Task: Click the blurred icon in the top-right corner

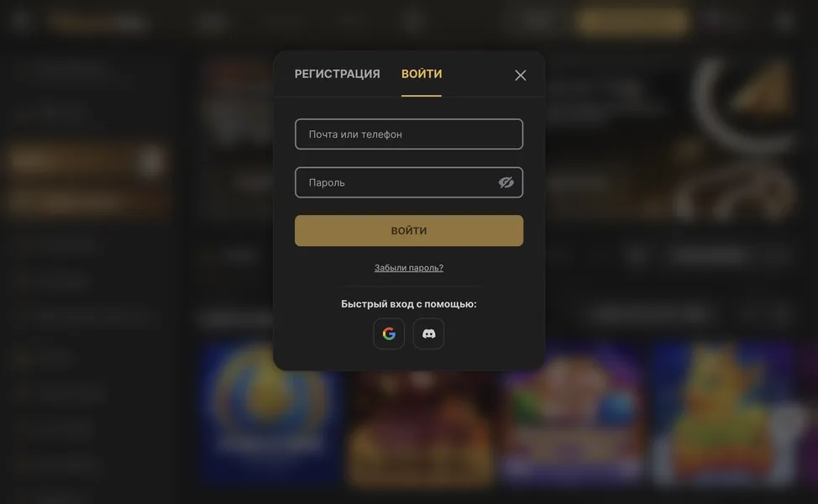Action: (x=784, y=21)
